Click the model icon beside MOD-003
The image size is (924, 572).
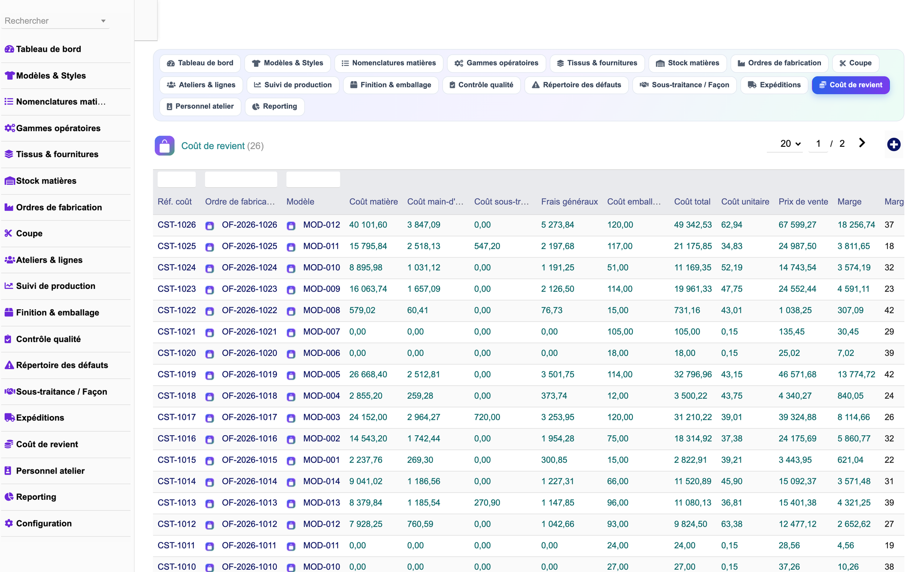pyautogui.click(x=291, y=418)
